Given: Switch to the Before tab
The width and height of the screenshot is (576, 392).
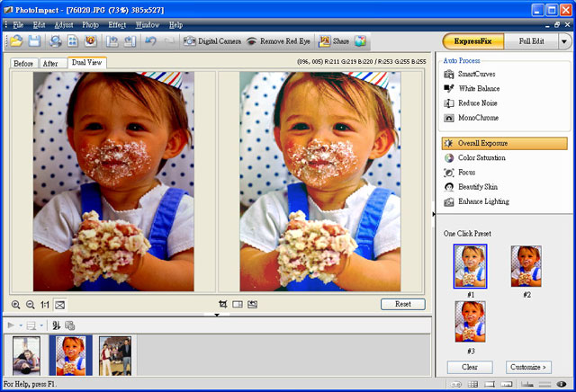Looking at the screenshot, I should point(23,64).
